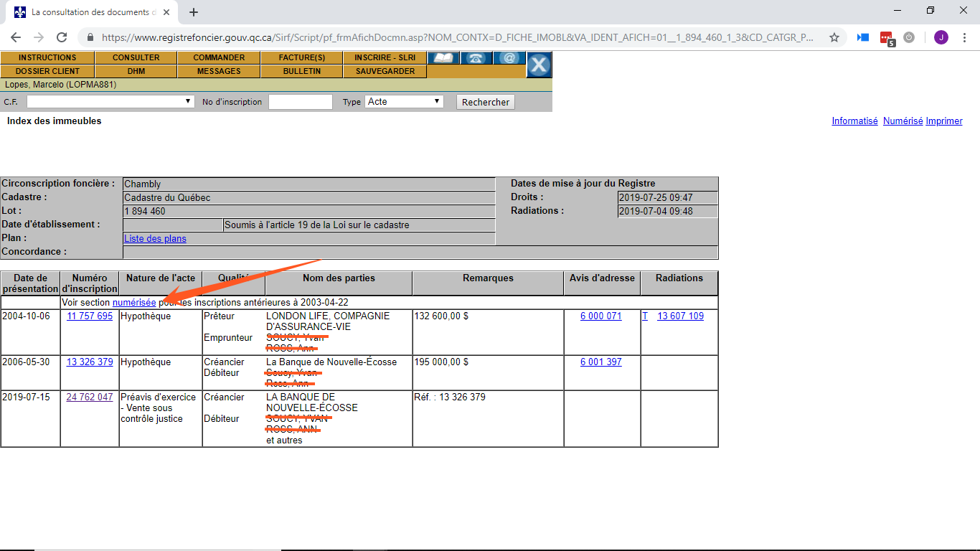Click the grey power extension icon
This screenshot has width=980, height=551.
click(909, 37)
